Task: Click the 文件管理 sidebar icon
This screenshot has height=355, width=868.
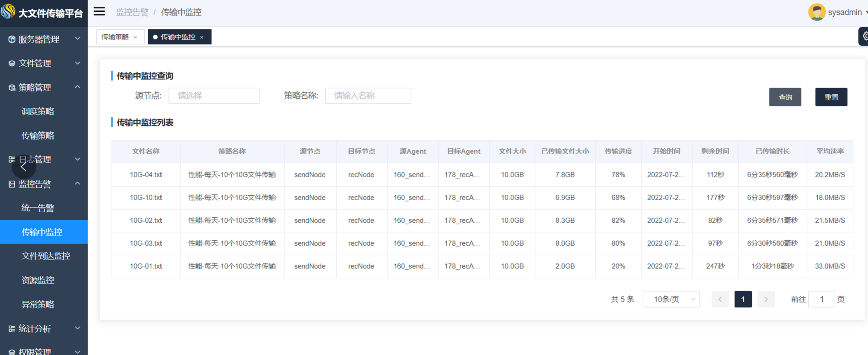Action: click(12, 64)
